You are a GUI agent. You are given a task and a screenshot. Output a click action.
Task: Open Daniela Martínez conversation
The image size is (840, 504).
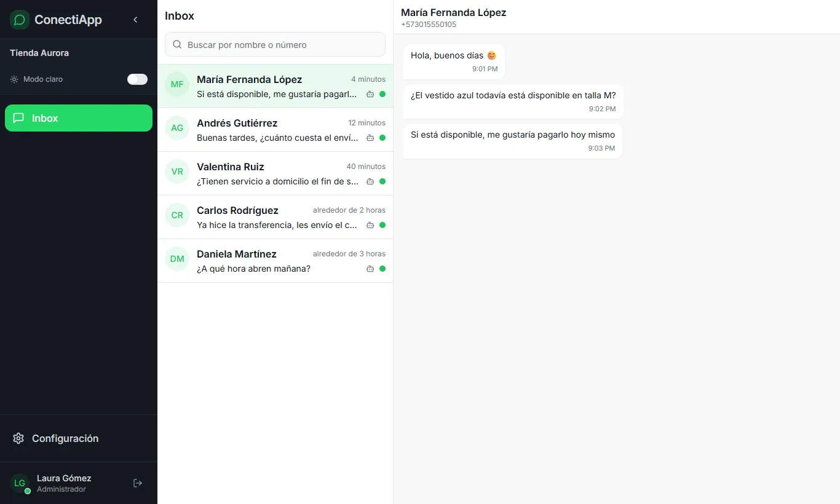tap(275, 261)
